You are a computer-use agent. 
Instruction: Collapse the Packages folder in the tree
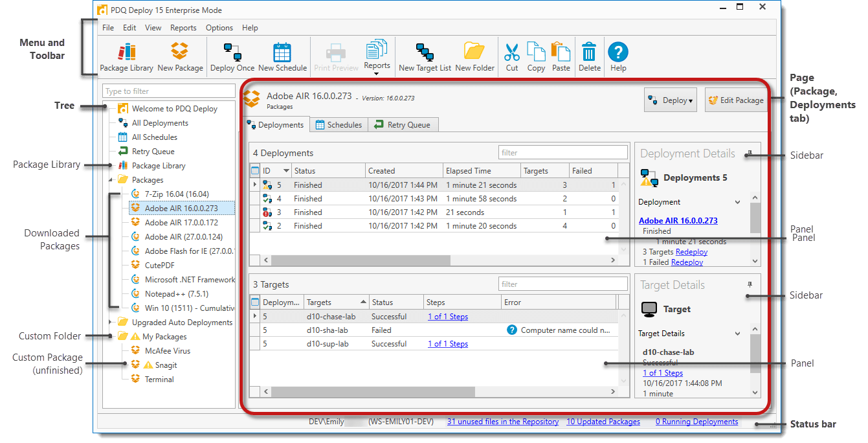(109, 179)
